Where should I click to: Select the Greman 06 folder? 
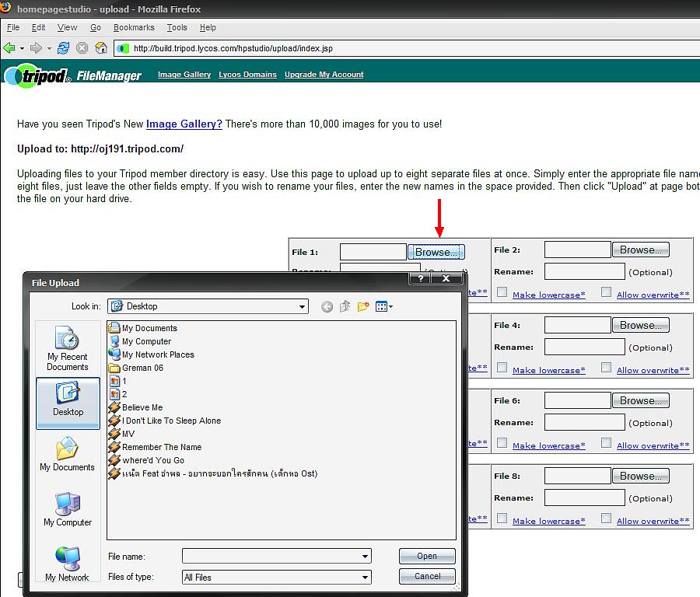tap(136, 368)
